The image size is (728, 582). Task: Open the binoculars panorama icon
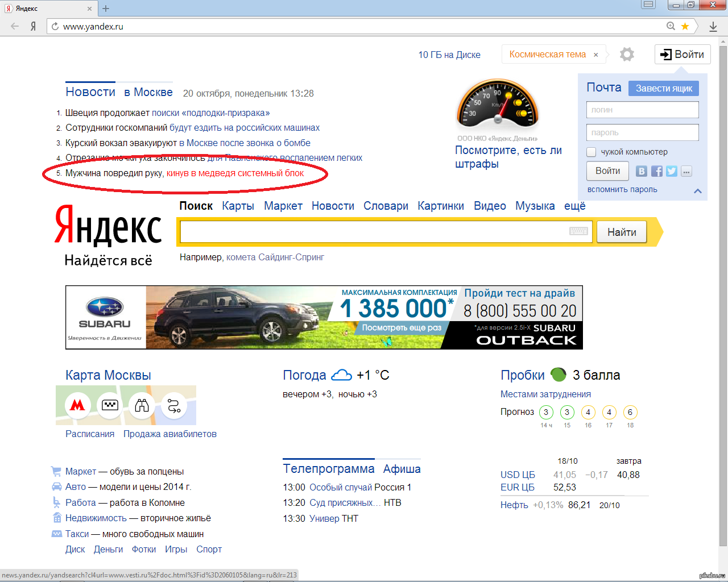142,405
